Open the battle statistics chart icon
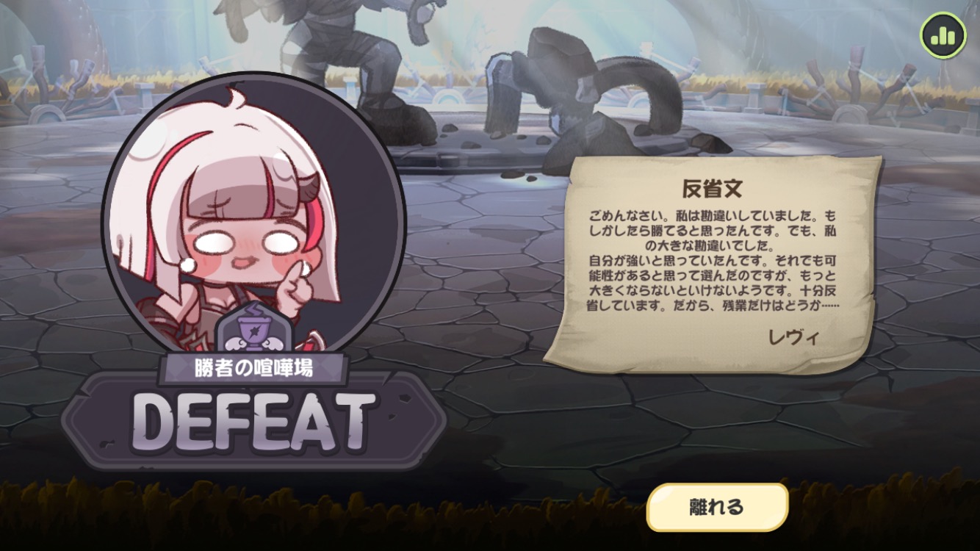The image size is (980, 551). [943, 35]
